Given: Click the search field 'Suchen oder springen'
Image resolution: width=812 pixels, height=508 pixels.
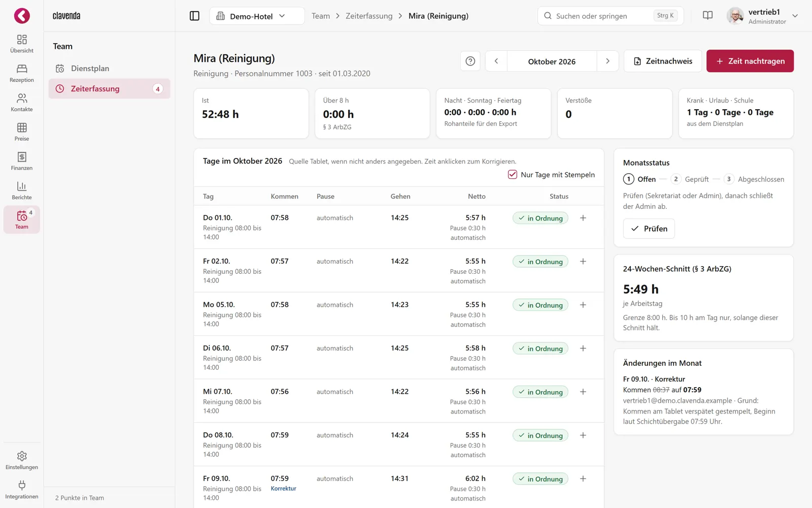Looking at the screenshot, I should pos(610,16).
